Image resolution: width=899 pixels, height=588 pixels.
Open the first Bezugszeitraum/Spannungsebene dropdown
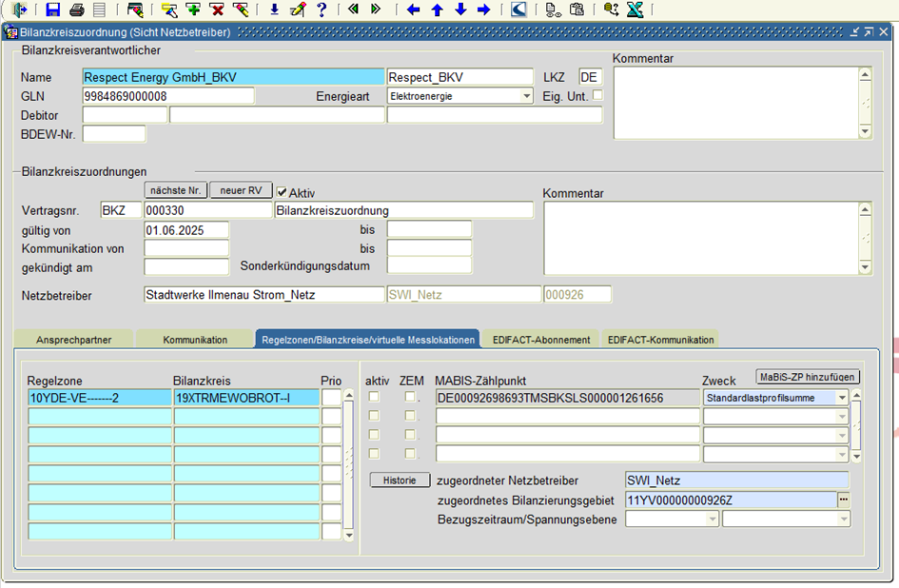(713, 519)
